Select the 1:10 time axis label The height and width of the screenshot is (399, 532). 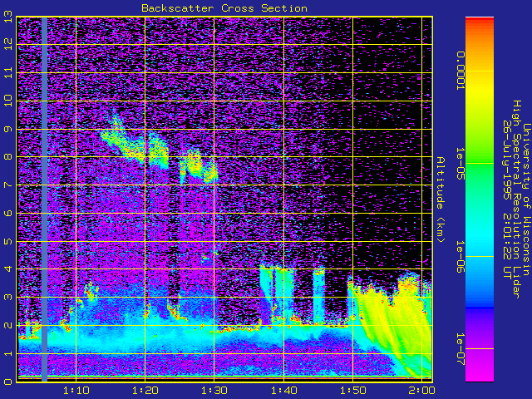[76, 390]
